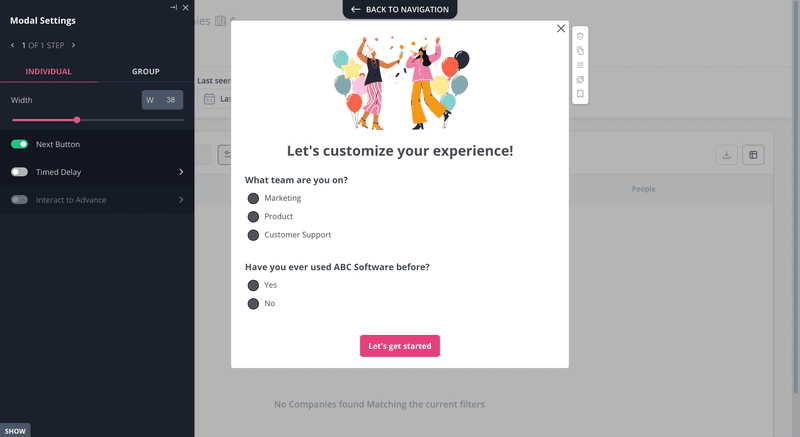This screenshot has height=437, width=800.
Task: Dock the Modal Settings panel with pin icon
Action: point(174,7)
